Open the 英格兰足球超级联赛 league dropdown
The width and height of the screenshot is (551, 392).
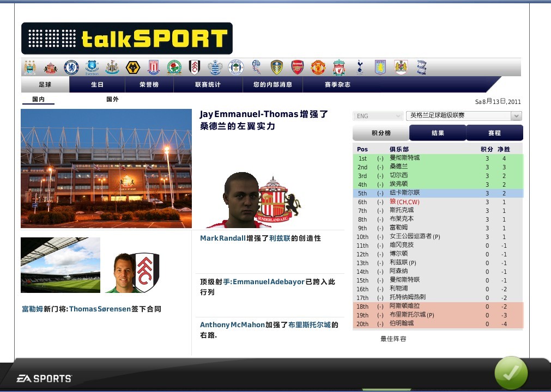[x=464, y=115]
